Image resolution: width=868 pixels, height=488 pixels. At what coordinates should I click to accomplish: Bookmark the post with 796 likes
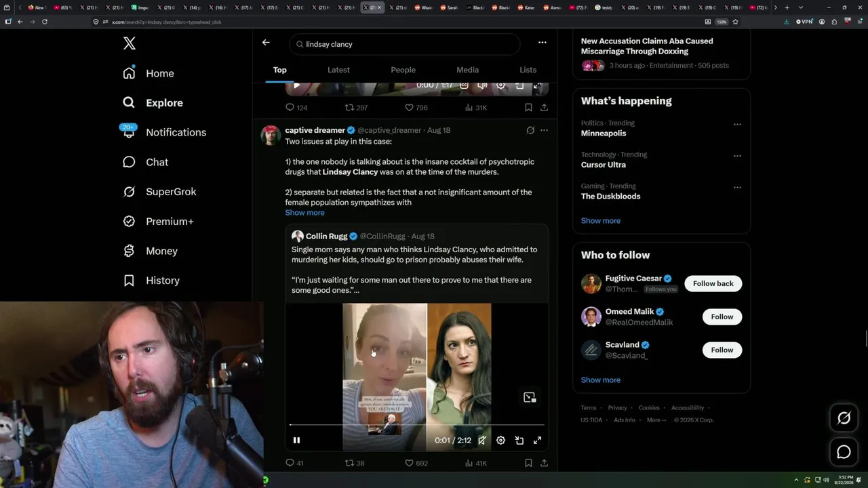point(528,108)
